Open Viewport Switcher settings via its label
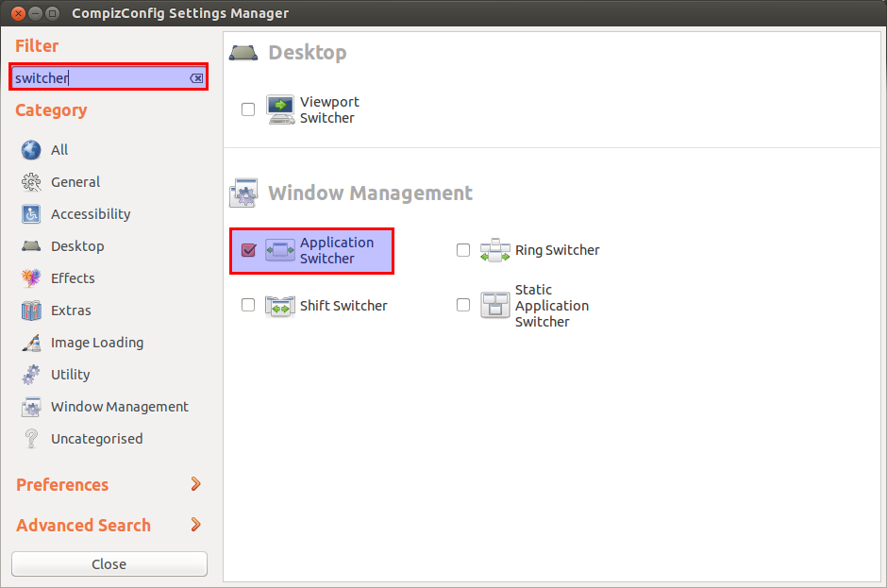The image size is (887, 588). tap(329, 109)
